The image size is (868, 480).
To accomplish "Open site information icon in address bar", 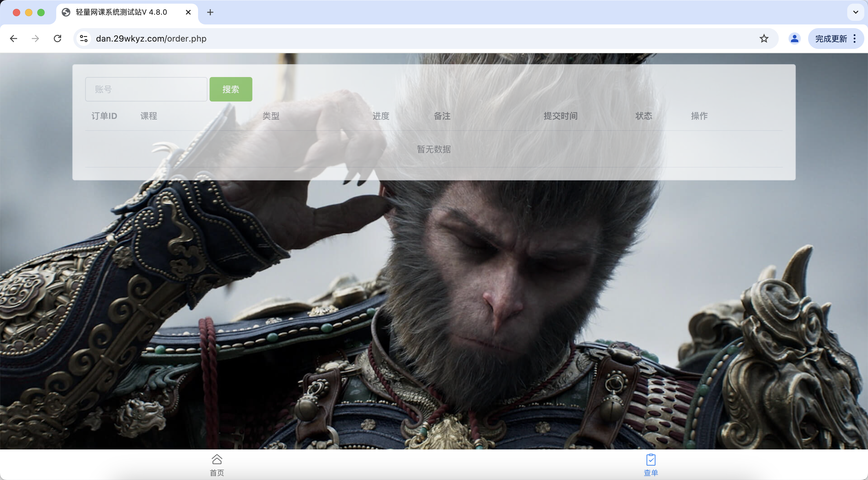I will 84,39.
